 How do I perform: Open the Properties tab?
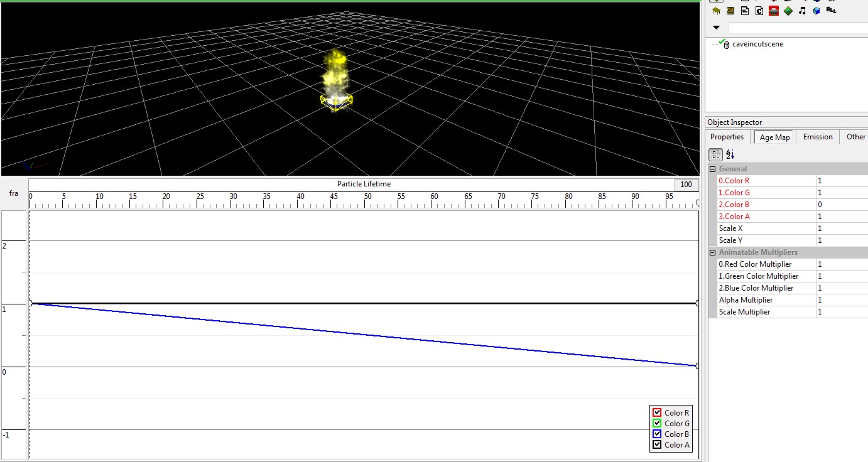coord(727,137)
